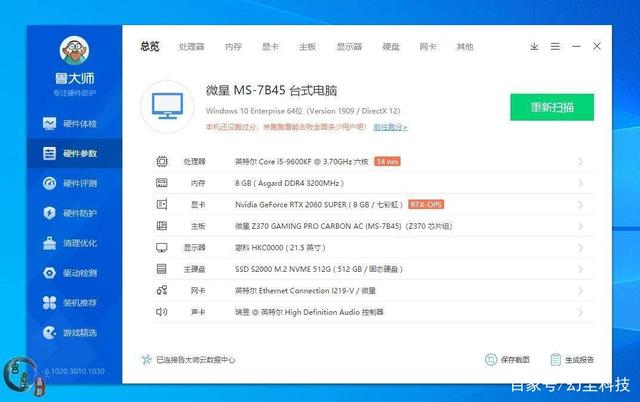Click the RTX-OPS badge
Screen dimensions: 640x402
coord(426,204)
